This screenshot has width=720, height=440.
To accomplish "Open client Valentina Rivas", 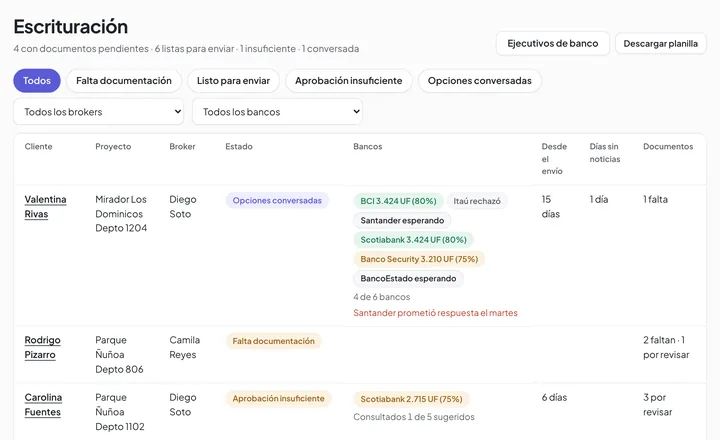I will coord(45,207).
